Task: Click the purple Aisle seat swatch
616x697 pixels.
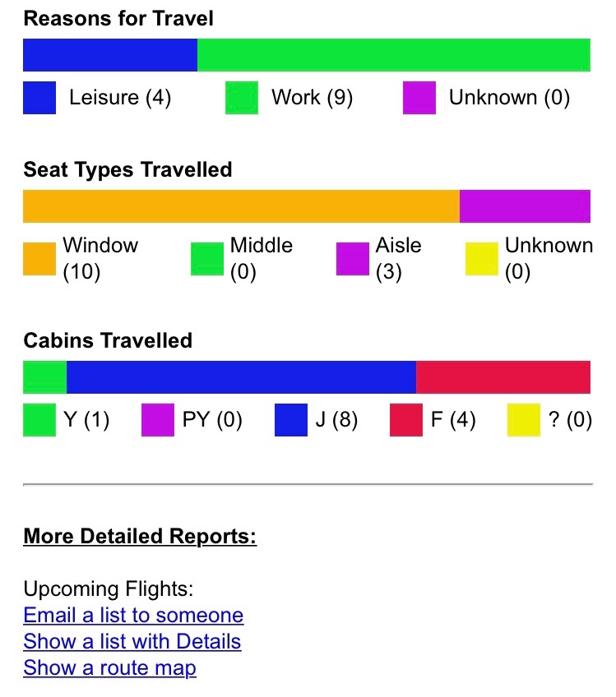Action: (x=353, y=258)
